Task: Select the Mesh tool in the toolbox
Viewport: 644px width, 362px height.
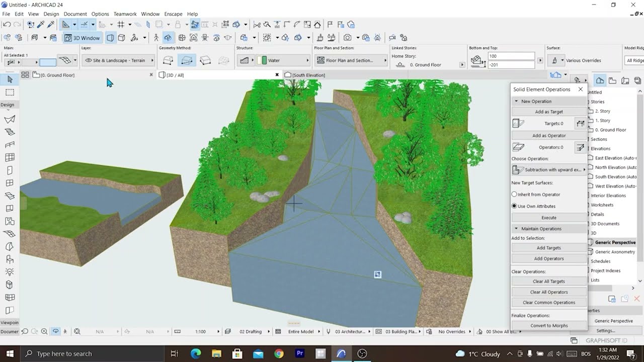Action: 10,234
